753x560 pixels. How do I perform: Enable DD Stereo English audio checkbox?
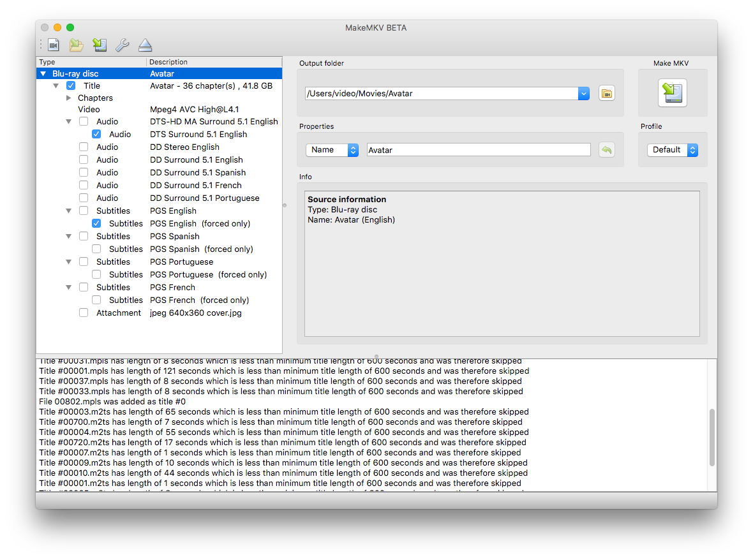tap(84, 147)
